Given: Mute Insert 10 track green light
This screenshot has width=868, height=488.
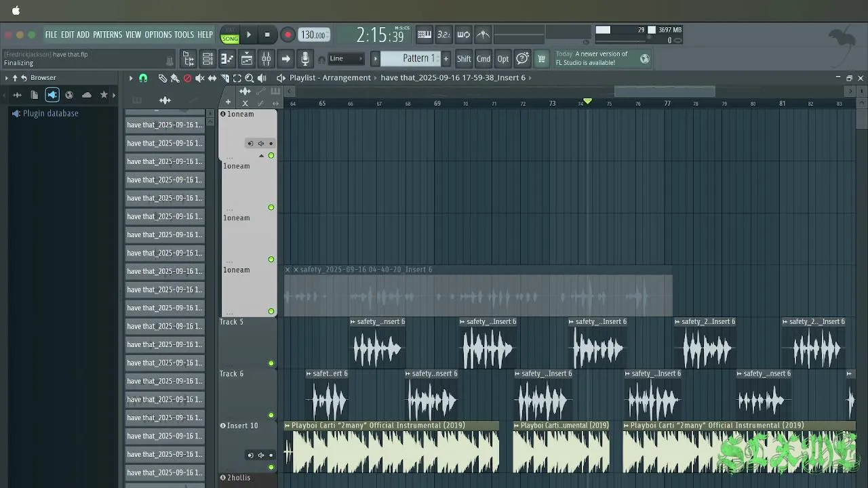Looking at the screenshot, I should (271, 467).
